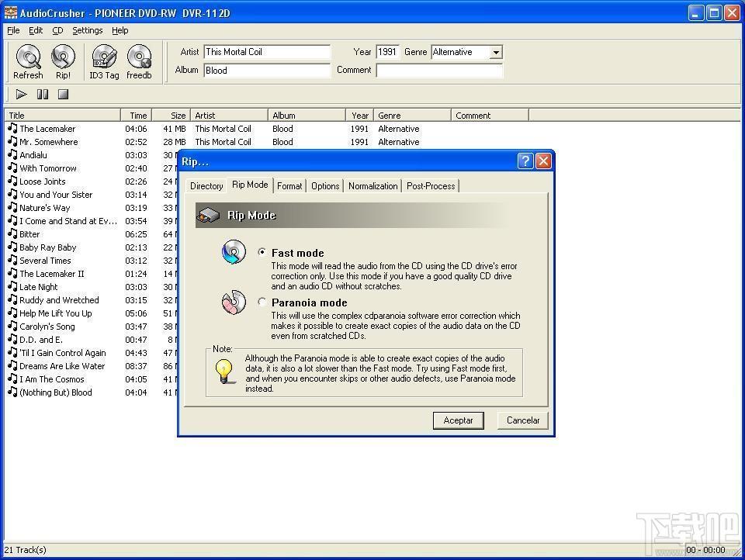Click note icon beside Dreams Are Like Water

(13, 366)
